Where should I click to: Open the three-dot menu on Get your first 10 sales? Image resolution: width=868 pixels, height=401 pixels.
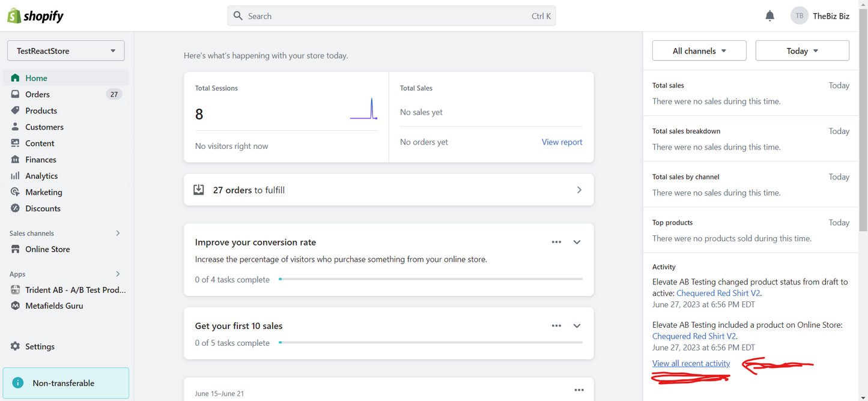556,326
